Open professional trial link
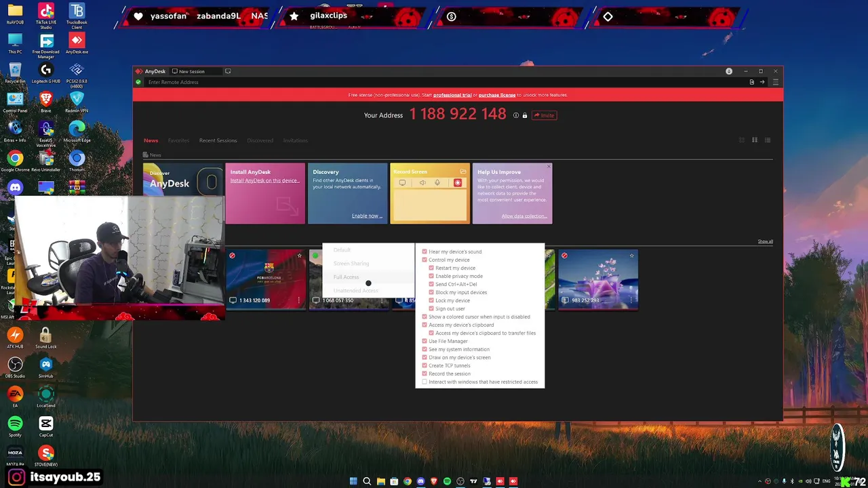The image size is (868, 488). (x=452, y=95)
